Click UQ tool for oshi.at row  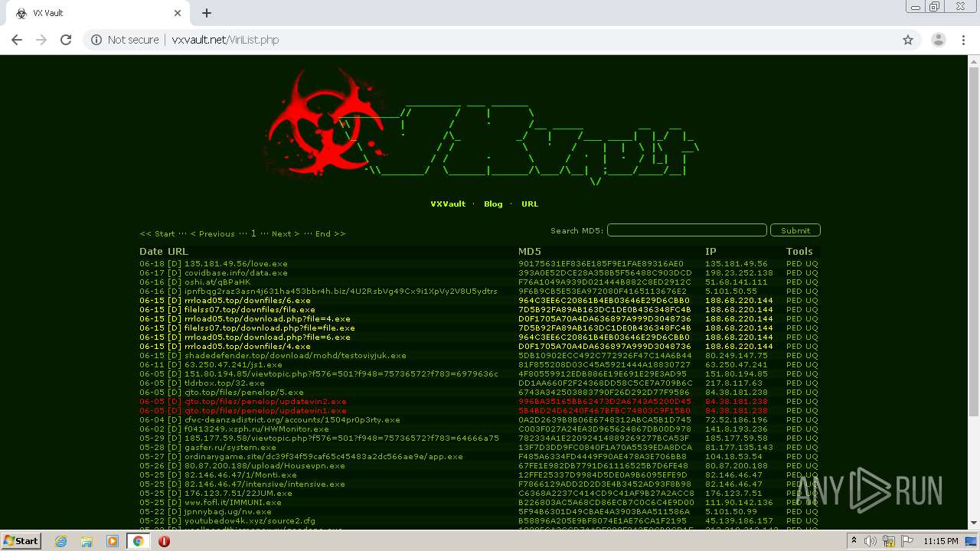click(812, 282)
